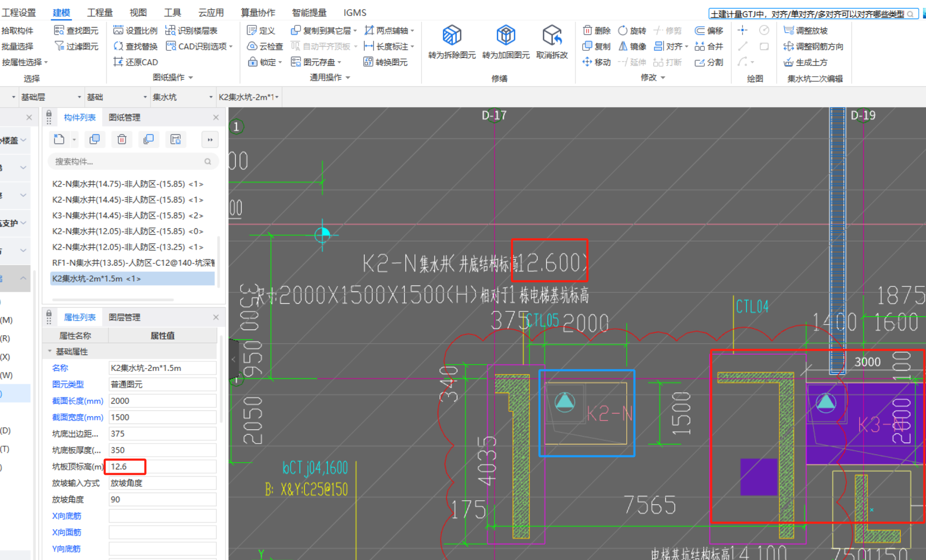
Task: Open the 建模 ribbon tab
Action: point(61,13)
